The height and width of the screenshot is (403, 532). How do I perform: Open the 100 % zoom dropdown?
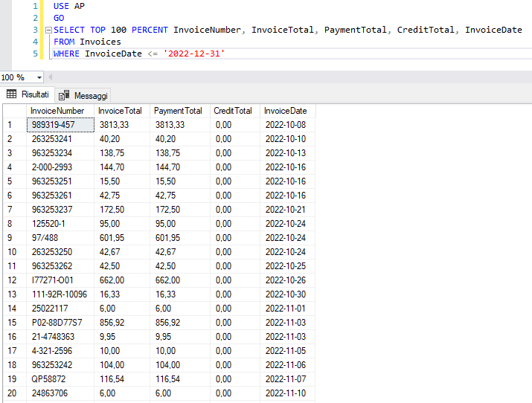[39, 77]
